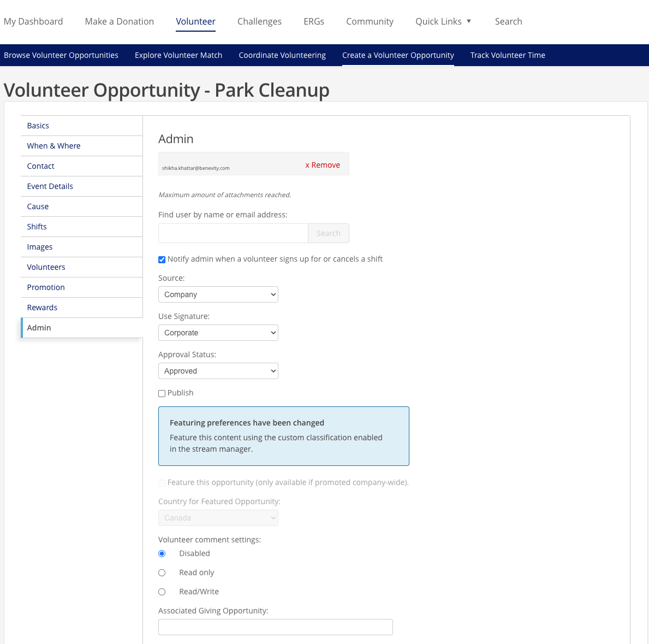Switch to When & Where section
Image resolution: width=649 pixels, height=644 pixels.
[81, 146]
